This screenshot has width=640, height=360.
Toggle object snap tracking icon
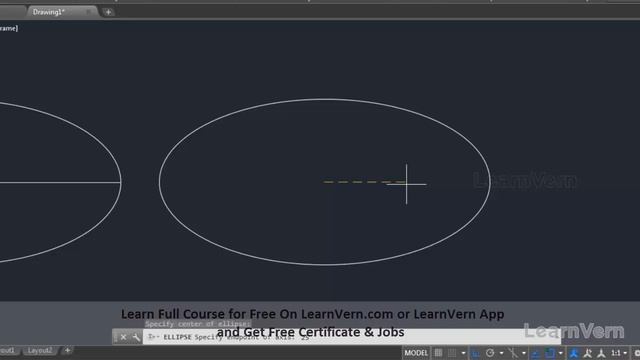536,353
